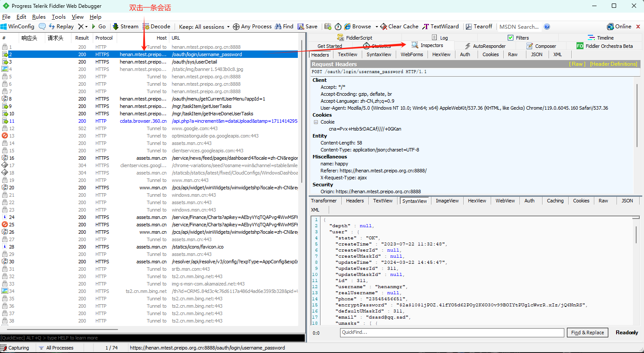Open the View menu
The image size is (644, 353).
click(78, 17)
